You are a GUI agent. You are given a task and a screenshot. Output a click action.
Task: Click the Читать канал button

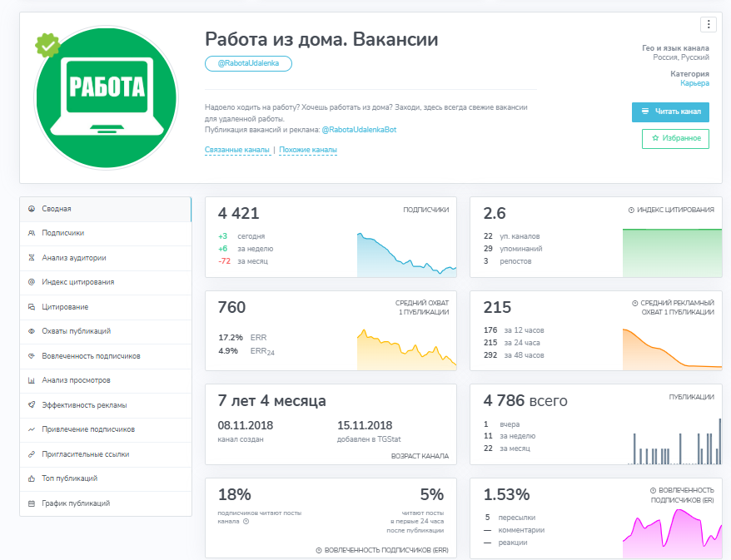(670, 112)
